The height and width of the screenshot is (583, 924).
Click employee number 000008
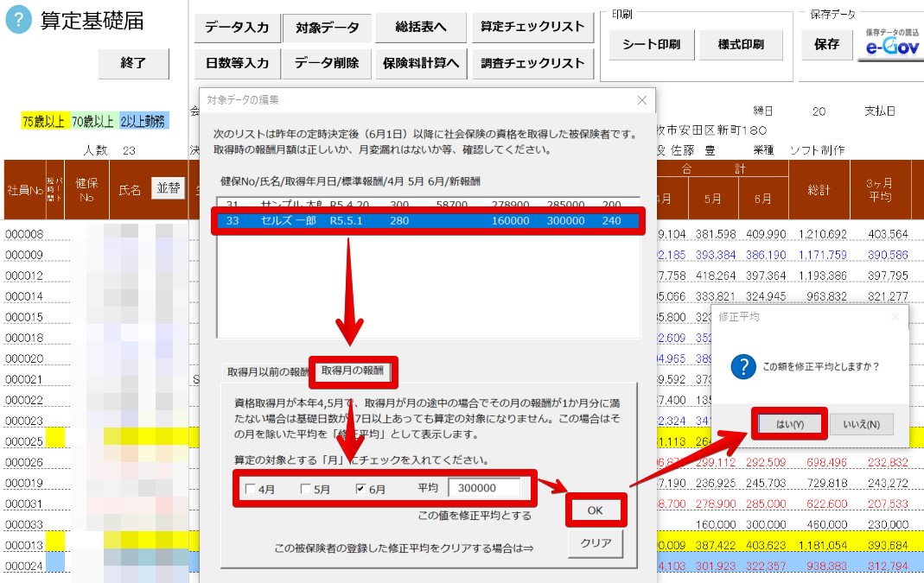(24, 234)
